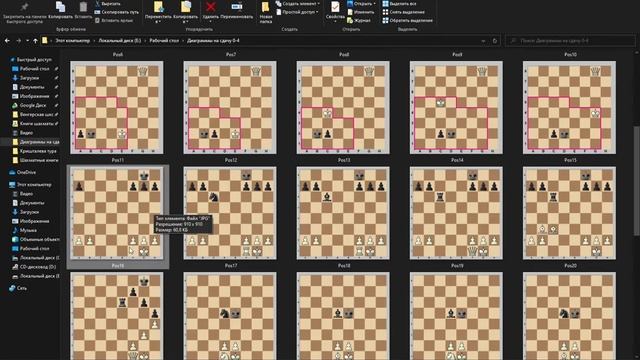
Task: Select the Pos19 chess diagram thumbnail
Action: pyautogui.click(x=456, y=316)
